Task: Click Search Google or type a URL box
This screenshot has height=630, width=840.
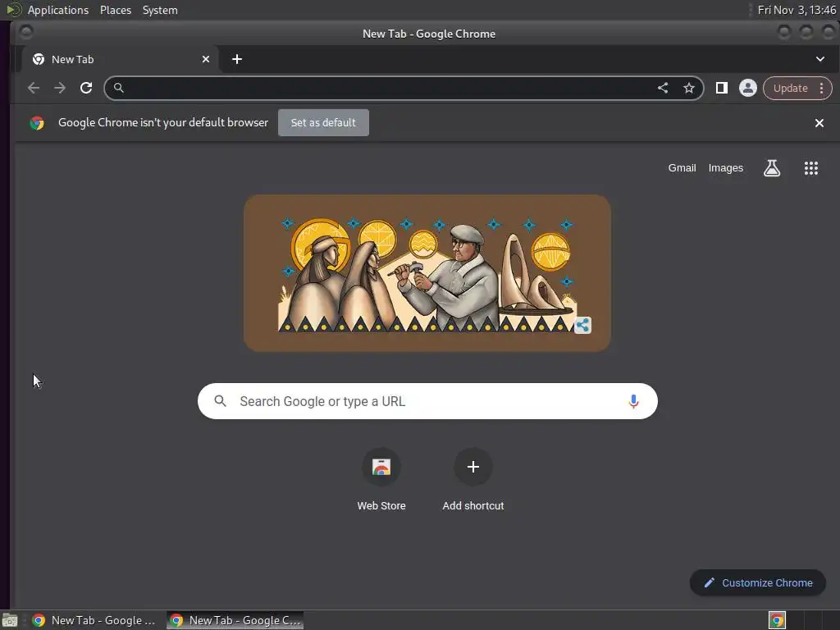Action: point(427,400)
